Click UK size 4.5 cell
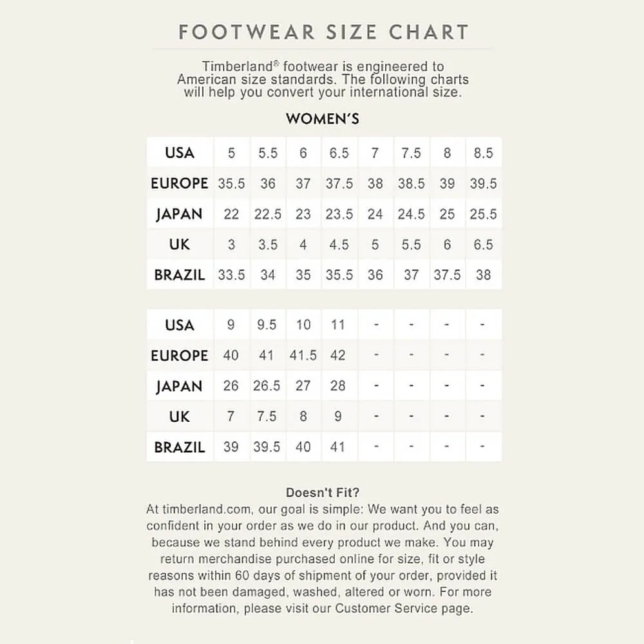644x644 pixels. pyautogui.click(x=339, y=244)
